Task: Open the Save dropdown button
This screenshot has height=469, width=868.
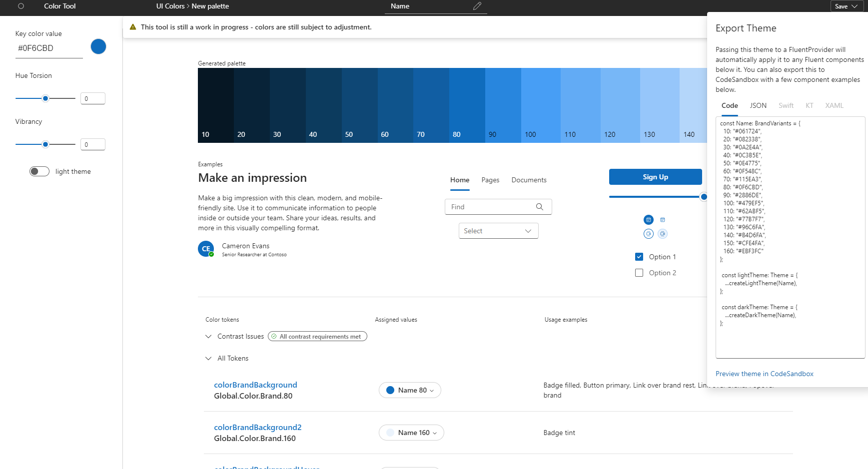Action: [847, 6]
